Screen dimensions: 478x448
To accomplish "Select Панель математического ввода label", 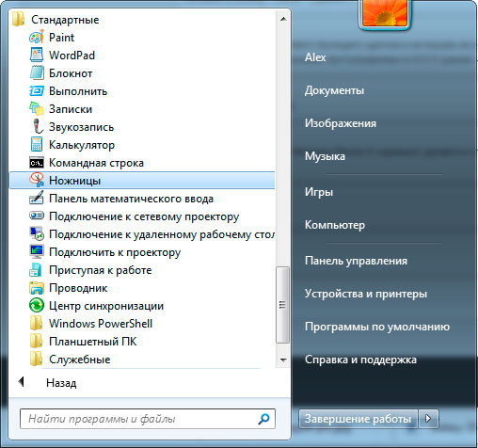I will click(x=131, y=199).
